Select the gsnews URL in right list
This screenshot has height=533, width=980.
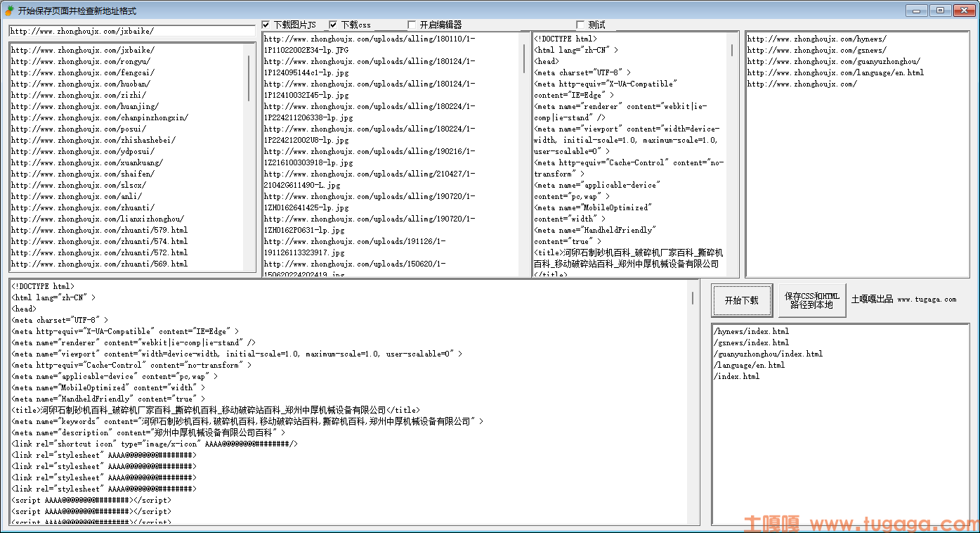pos(817,50)
